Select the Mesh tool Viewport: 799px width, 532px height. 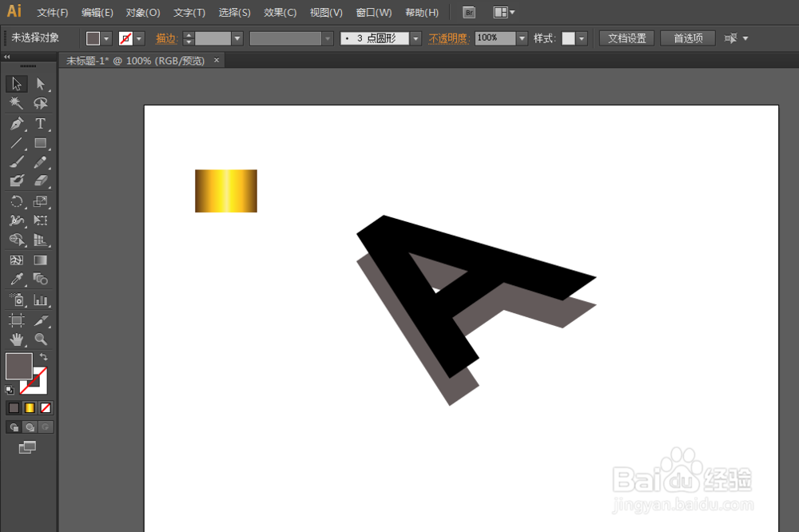[x=17, y=260]
